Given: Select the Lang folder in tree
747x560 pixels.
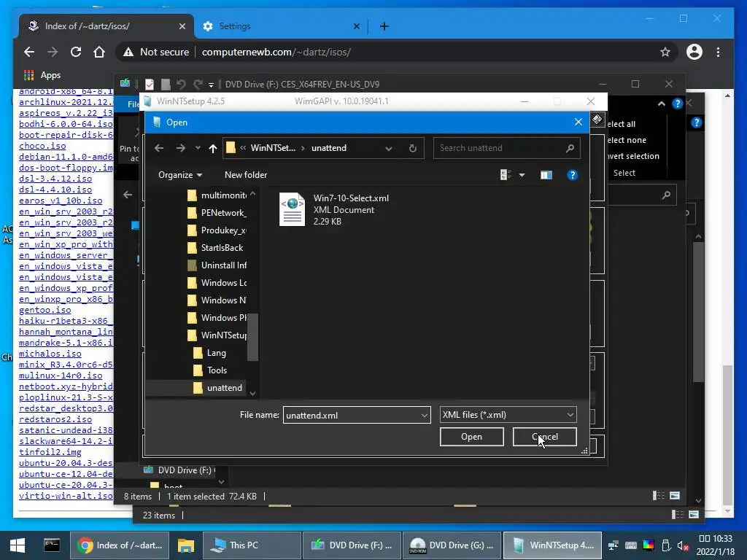Looking at the screenshot, I should coord(209,353).
